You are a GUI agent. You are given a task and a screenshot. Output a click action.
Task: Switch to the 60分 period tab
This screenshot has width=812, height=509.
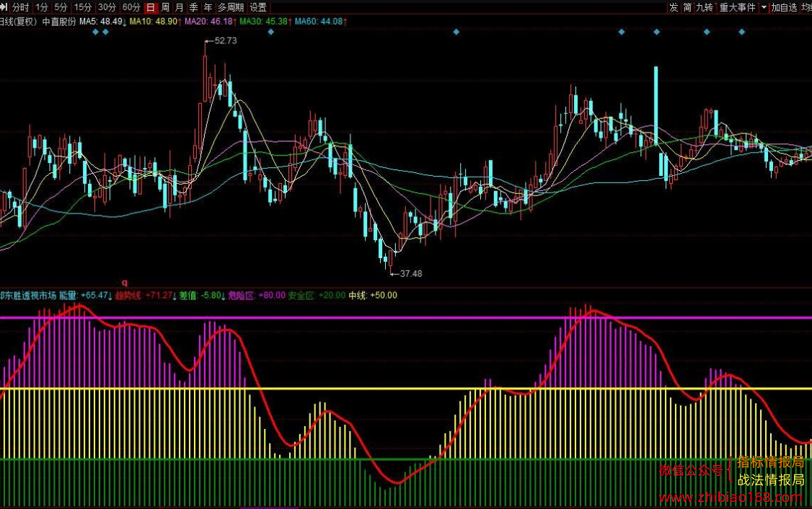click(131, 7)
